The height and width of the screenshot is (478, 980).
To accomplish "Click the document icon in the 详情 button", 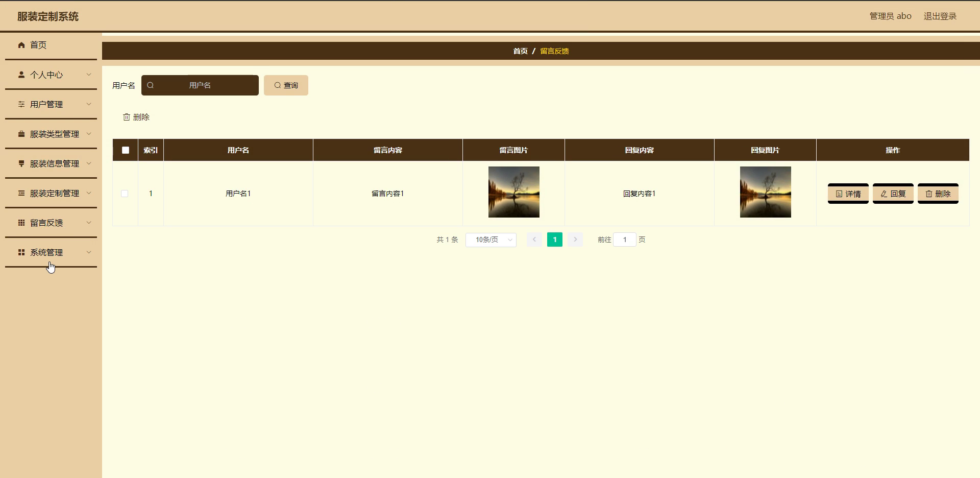I will [x=839, y=194].
